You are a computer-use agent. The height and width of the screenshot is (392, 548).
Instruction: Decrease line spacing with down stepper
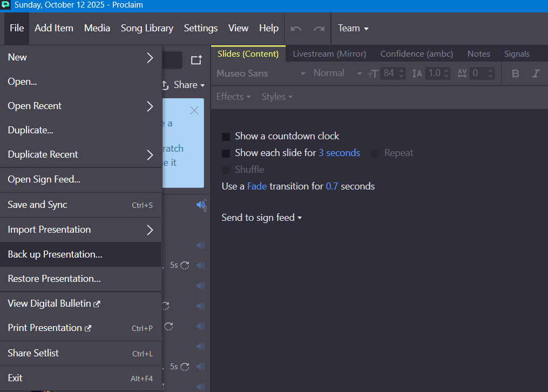coord(446,76)
